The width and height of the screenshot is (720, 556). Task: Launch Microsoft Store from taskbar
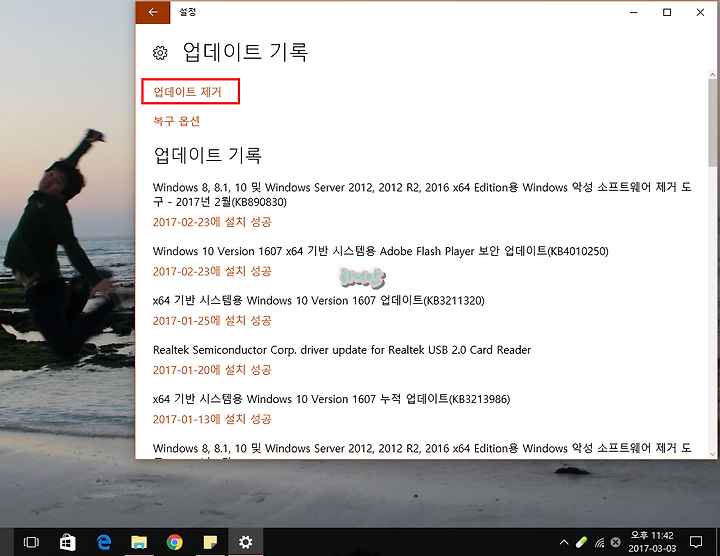(68, 542)
